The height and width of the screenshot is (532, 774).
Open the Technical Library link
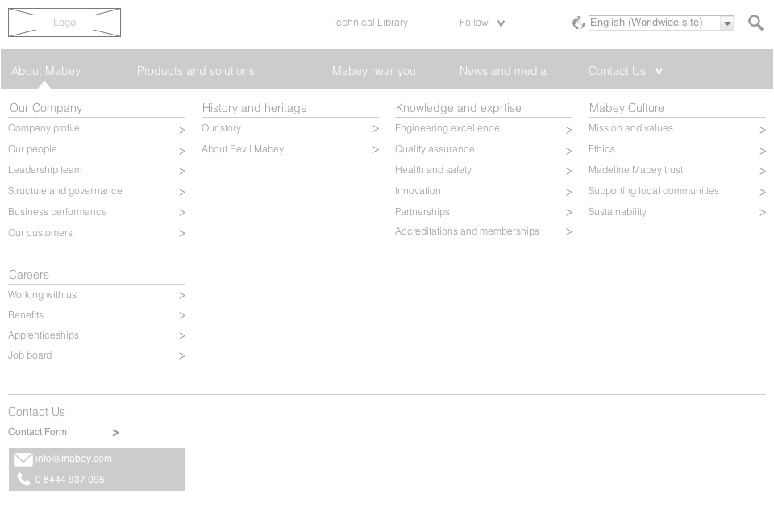[370, 23]
